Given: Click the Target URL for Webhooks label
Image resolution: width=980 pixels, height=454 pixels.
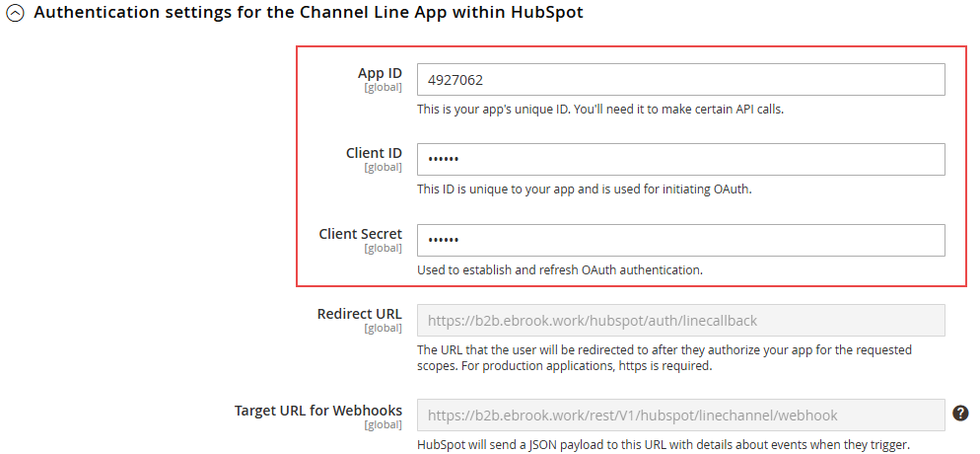Looking at the screenshot, I should (318, 411).
